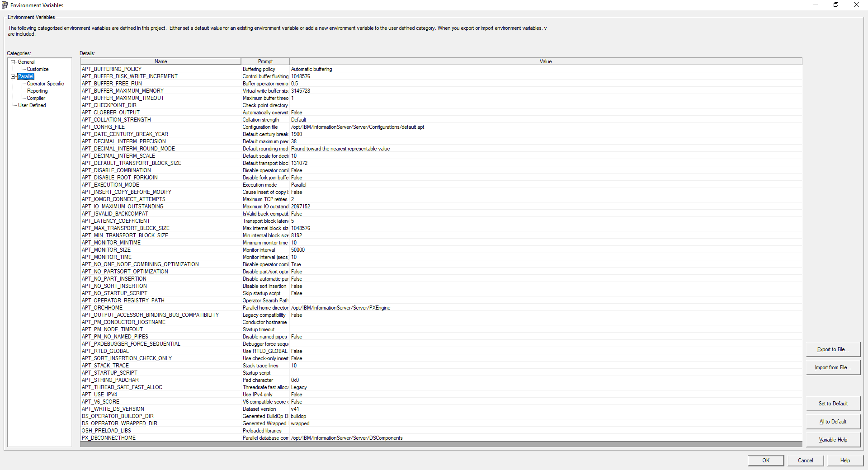The image size is (868, 470).
Task: Collapse the General category in the tree
Action: pyautogui.click(x=14, y=62)
